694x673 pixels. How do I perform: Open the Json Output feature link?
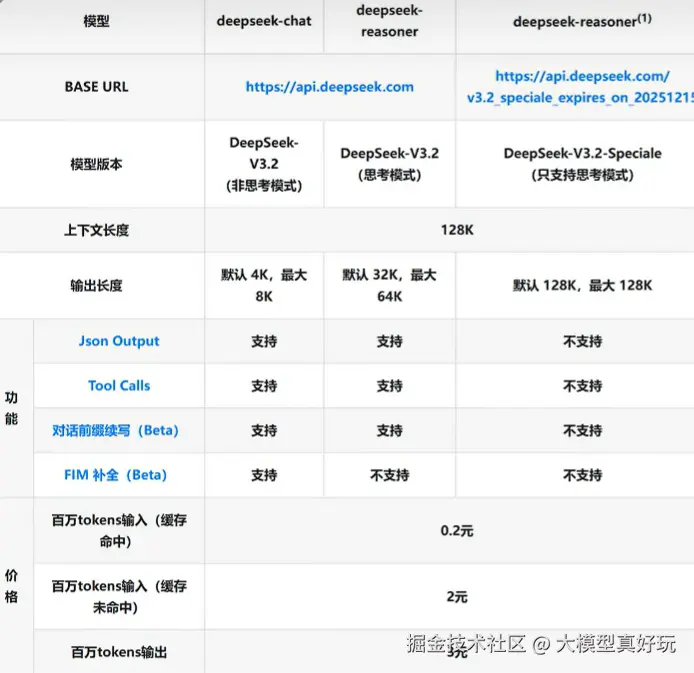tap(119, 341)
